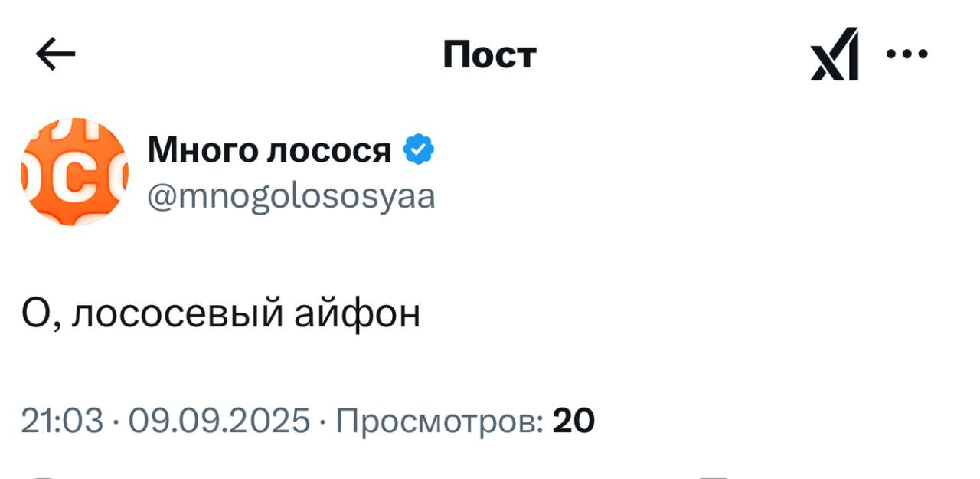The image size is (980, 479).
Task: Click the bold view count 20
Action: (x=573, y=421)
